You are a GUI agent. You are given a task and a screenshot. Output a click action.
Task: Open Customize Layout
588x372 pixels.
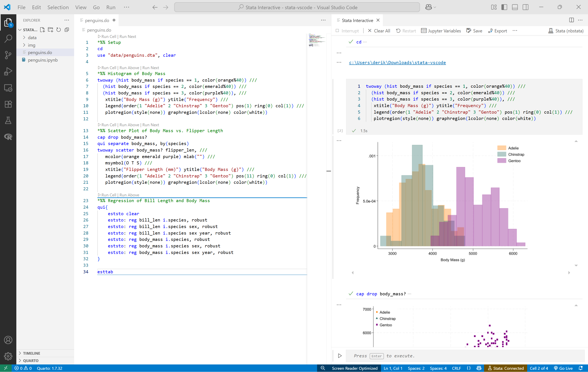[494, 7]
